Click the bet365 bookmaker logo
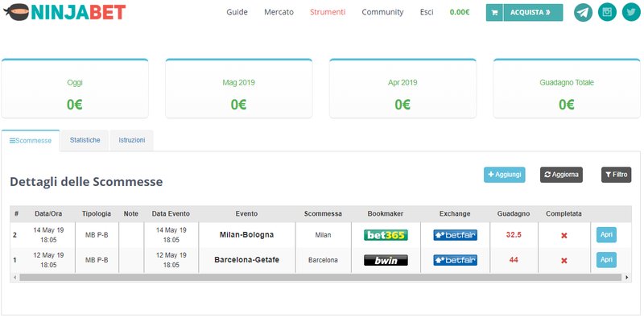Screen dimensions: 644x318 click(x=386, y=235)
